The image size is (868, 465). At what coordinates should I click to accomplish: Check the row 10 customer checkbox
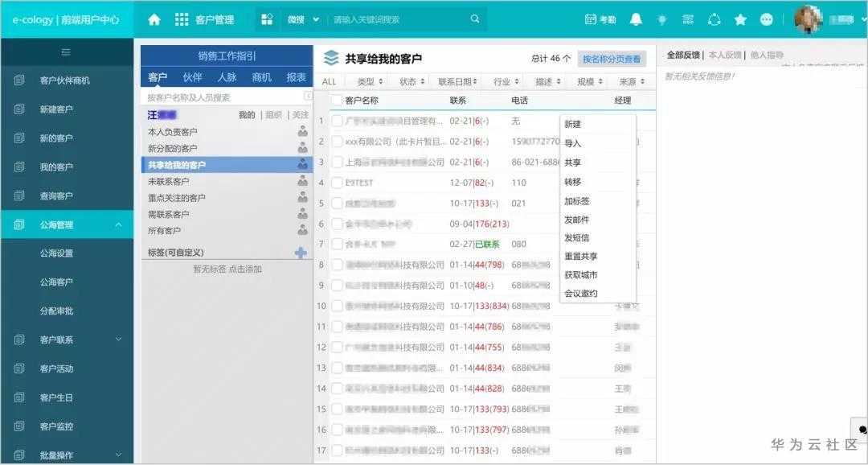point(337,306)
